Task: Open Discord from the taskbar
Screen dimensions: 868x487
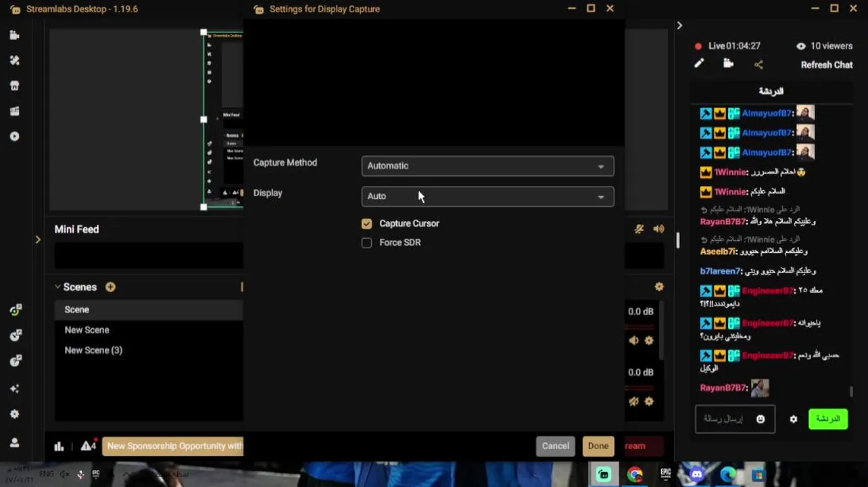Action: (697, 475)
